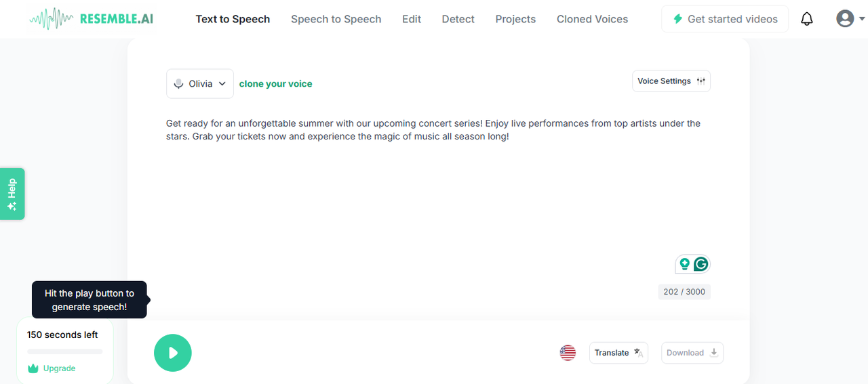This screenshot has height=384, width=868.
Task: Open the Help side tab
Action: tap(12, 194)
